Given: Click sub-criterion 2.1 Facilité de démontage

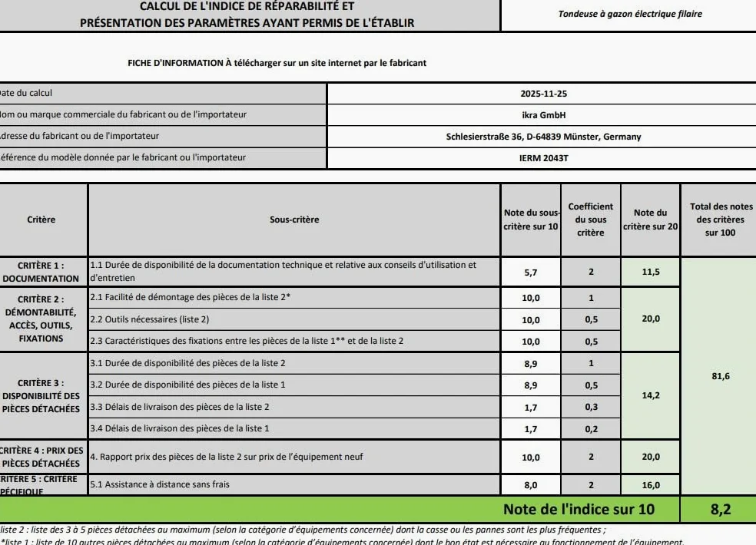Looking at the screenshot, I should tap(294, 297).
